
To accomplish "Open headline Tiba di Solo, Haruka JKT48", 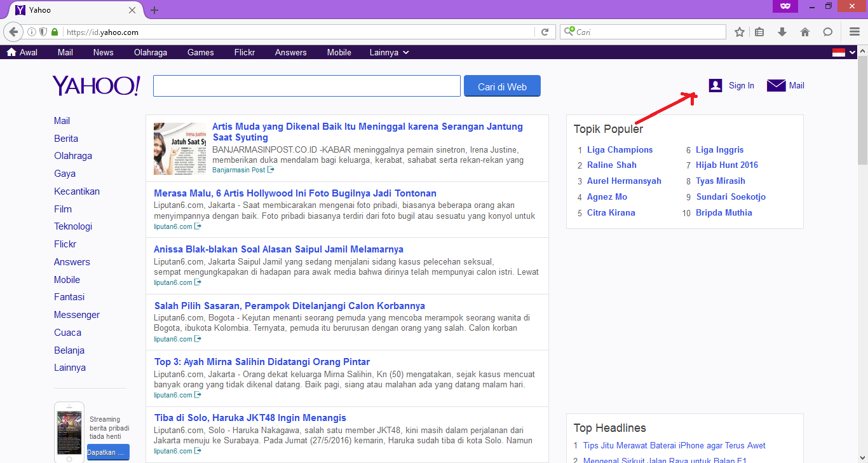I will [x=250, y=418].
